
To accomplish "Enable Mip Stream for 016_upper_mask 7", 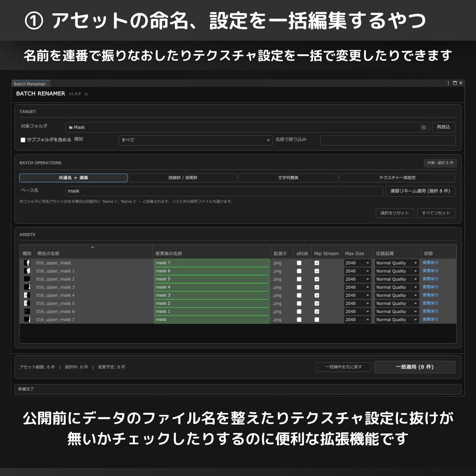I will [x=317, y=319].
